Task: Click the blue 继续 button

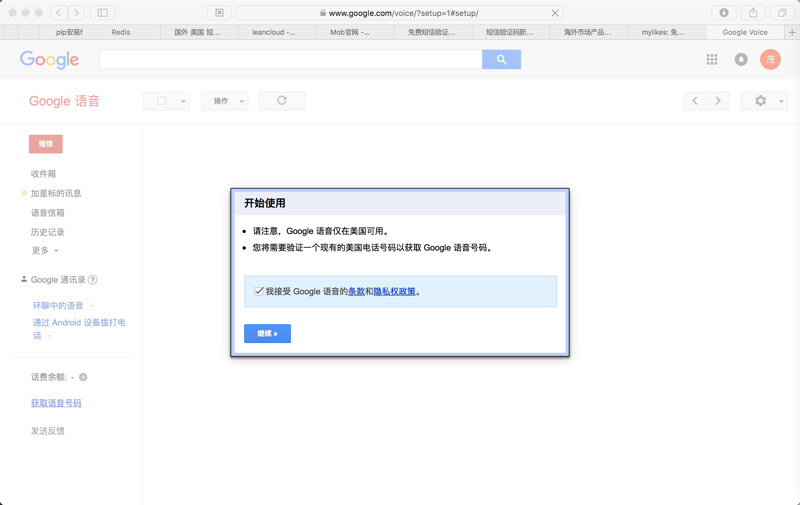Action: pyautogui.click(x=267, y=334)
